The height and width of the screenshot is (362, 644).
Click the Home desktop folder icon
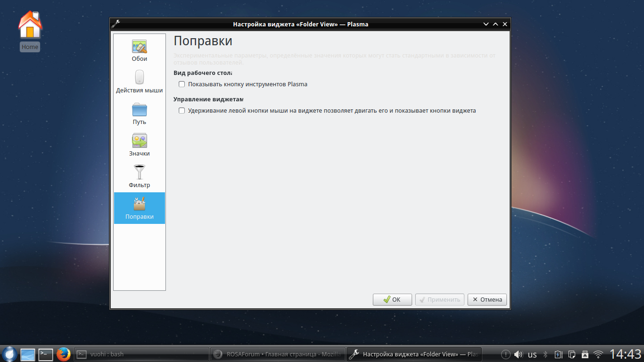point(30,31)
